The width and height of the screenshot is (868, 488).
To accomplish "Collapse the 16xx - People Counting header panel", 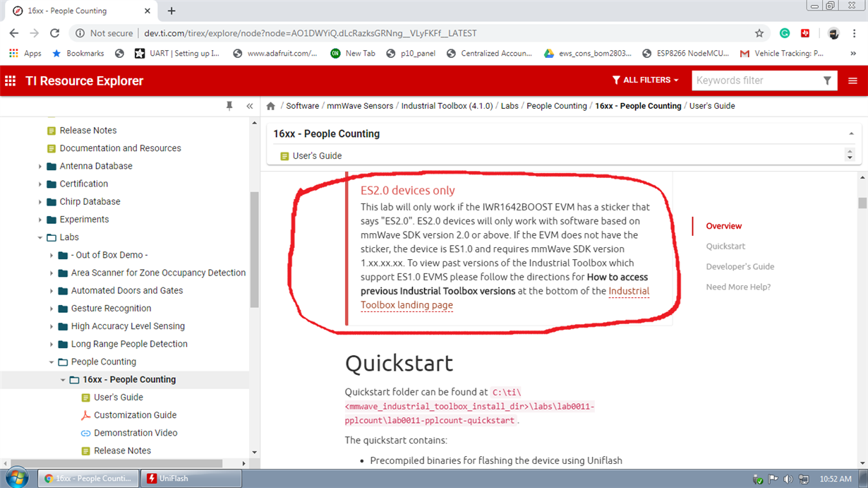I will (x=851, y=134).
